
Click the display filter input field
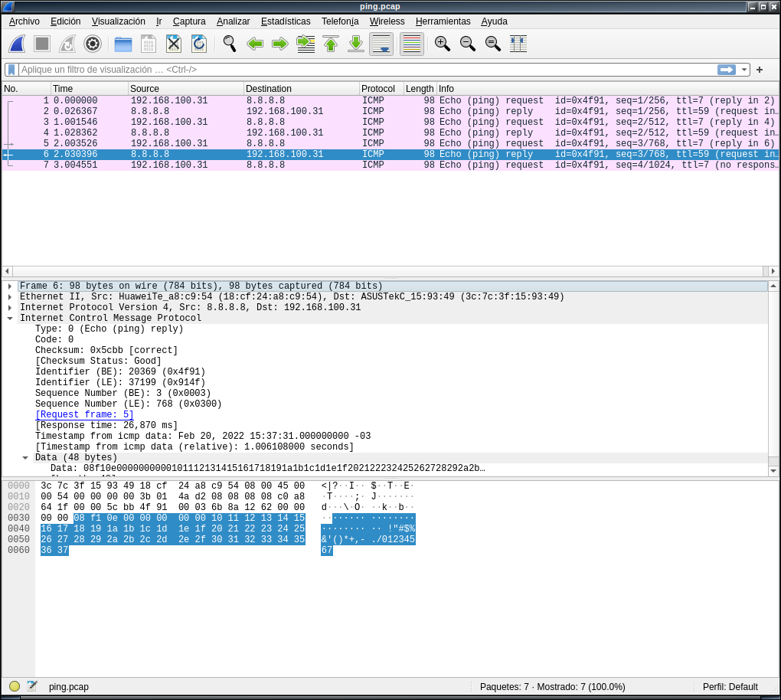[x=368, y=70]
